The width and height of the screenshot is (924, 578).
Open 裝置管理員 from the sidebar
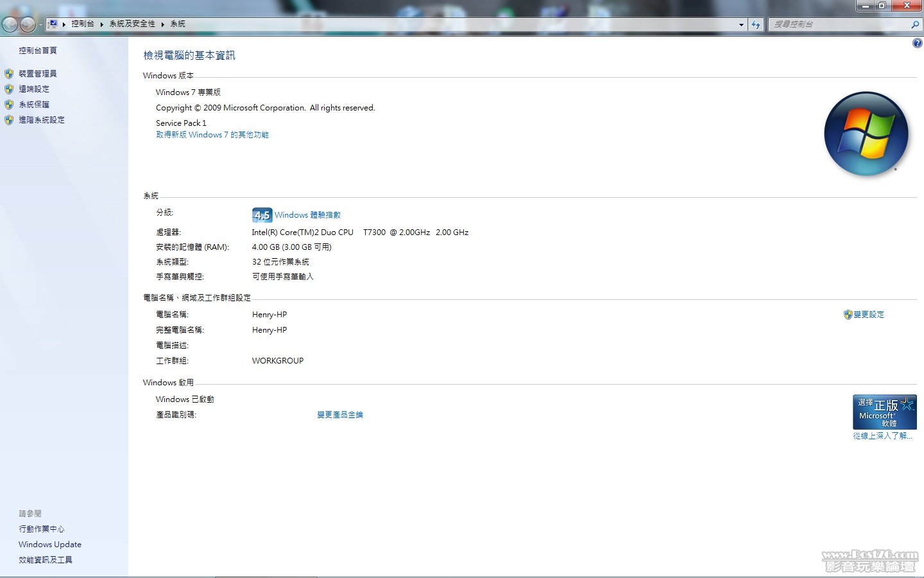38,74
